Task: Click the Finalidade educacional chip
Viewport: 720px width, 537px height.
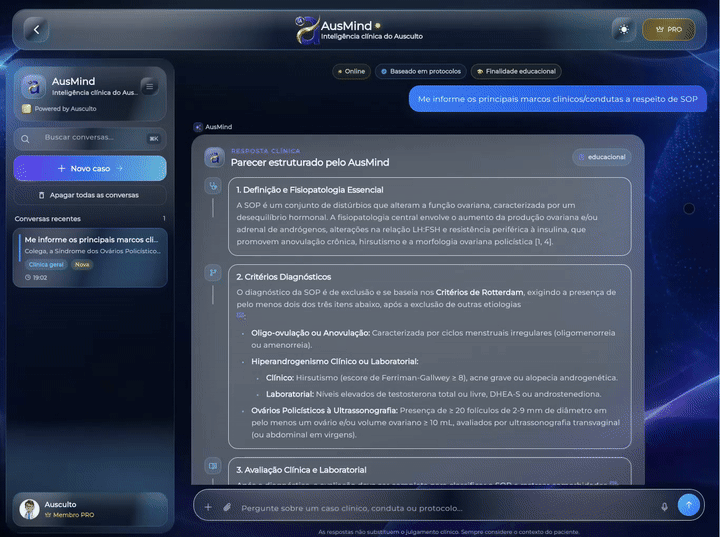Action: [516, 72]
